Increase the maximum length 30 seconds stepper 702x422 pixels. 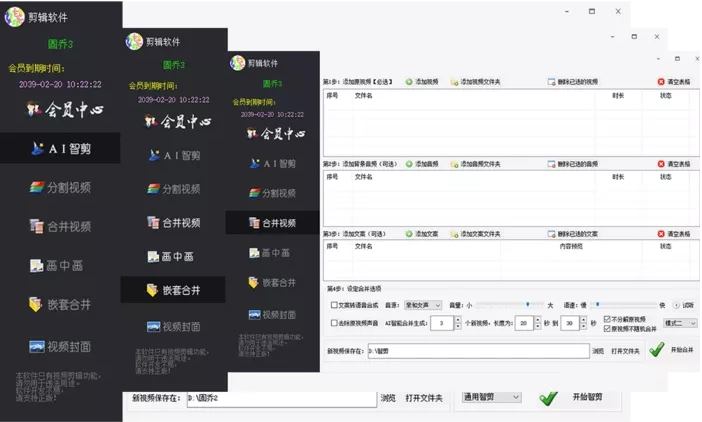tap(583, 320)
